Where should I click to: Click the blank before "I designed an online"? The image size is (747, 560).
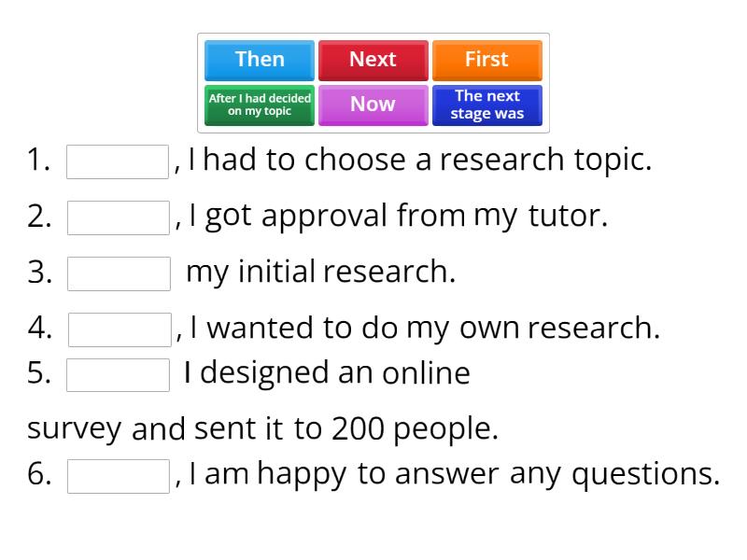(118, 374)
